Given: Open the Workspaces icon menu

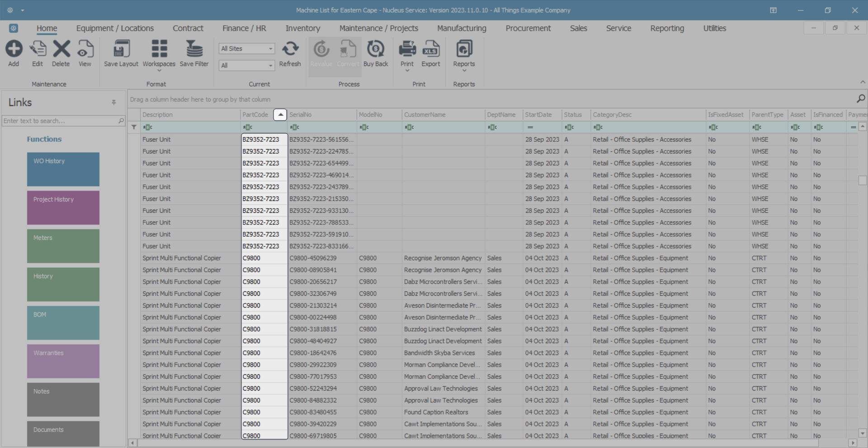Looking at the screenshot, I should click(159, 49).
